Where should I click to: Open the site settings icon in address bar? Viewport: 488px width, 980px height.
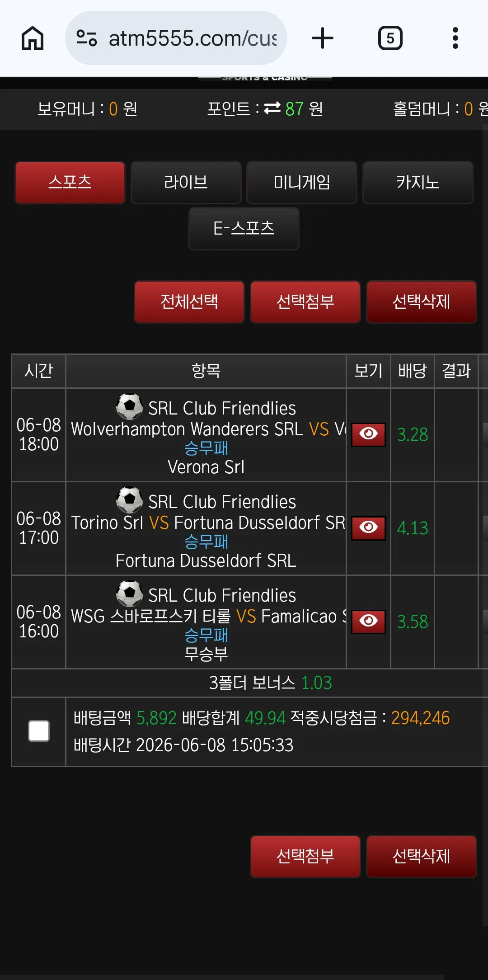[x=86, y=38]
